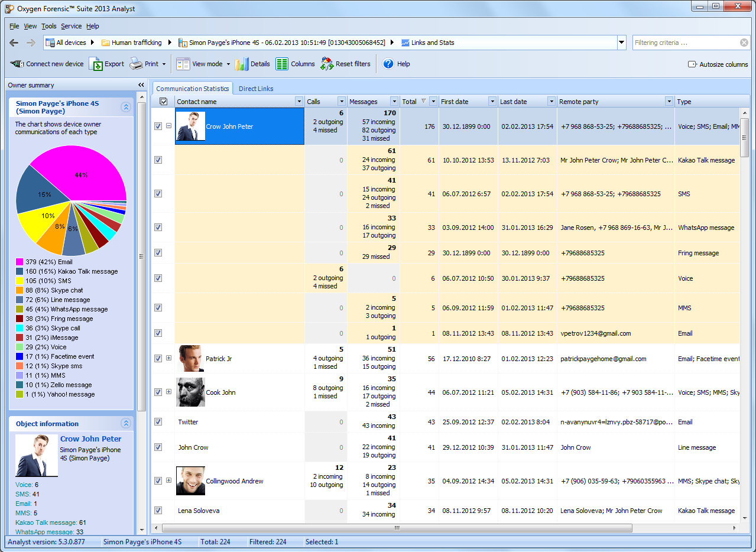This screenshot has height=552, width=756.
Task: Click the magenta Email legend swatch
Action: point(20,262)
